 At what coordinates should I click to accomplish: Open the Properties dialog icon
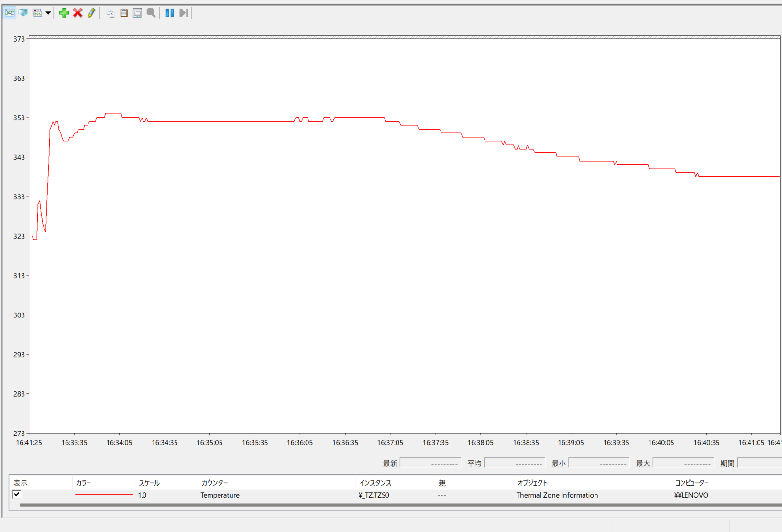point(137,13)
